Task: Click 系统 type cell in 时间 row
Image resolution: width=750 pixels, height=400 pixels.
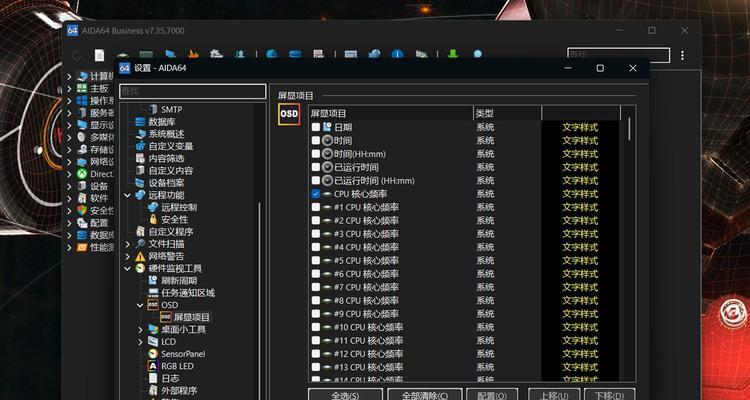Action: pos(485,141)
